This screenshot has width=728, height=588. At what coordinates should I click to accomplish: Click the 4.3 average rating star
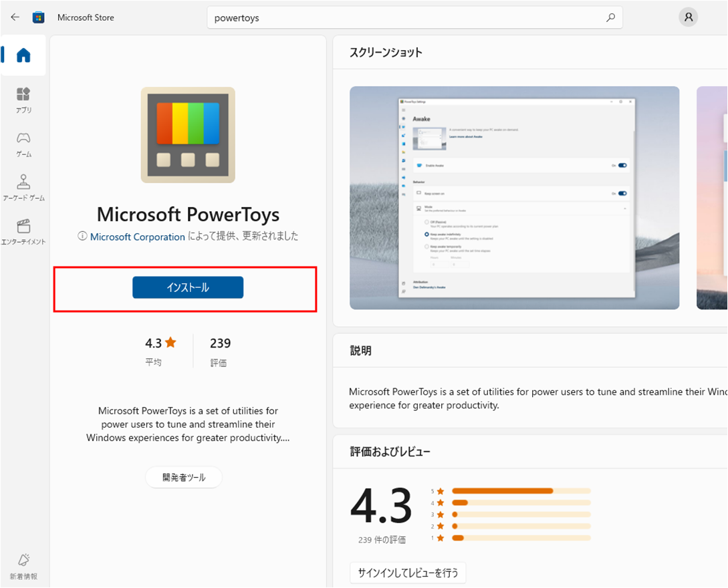[170, 343]
